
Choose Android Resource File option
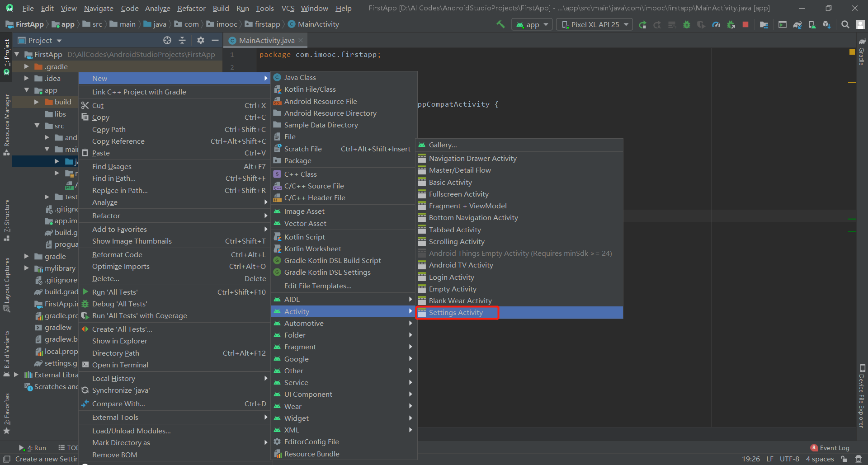click(344, 101)
